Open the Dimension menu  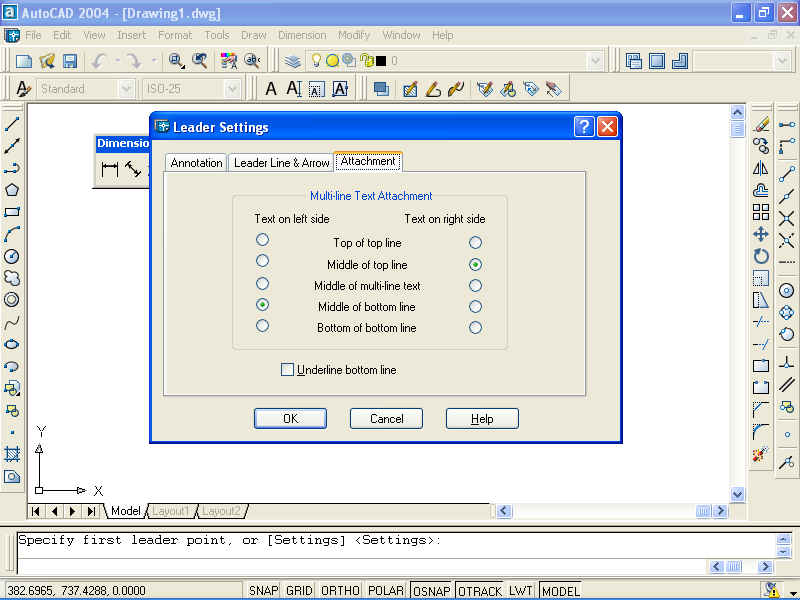[x=302, y=35]
